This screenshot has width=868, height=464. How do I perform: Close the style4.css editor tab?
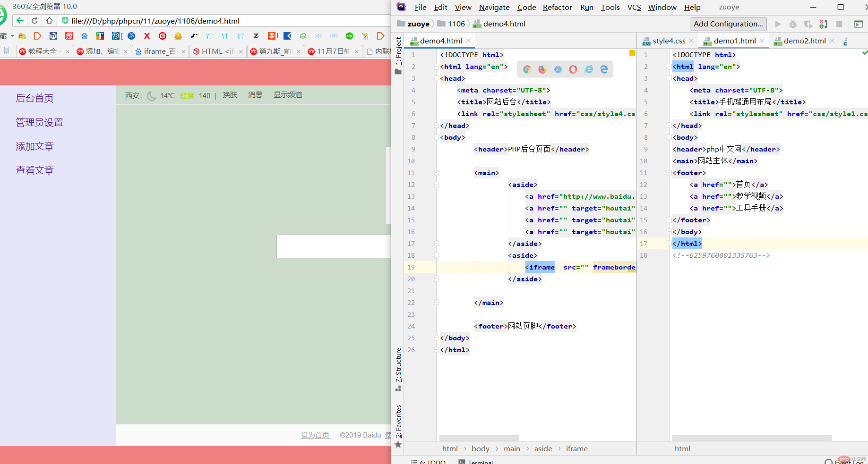(691, 41)
